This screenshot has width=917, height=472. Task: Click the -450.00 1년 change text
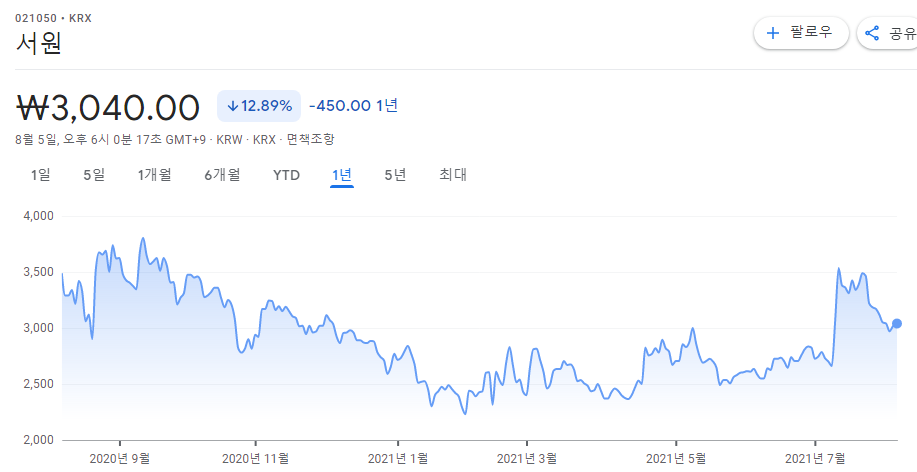pyautogui.click(x=353, y=106)
